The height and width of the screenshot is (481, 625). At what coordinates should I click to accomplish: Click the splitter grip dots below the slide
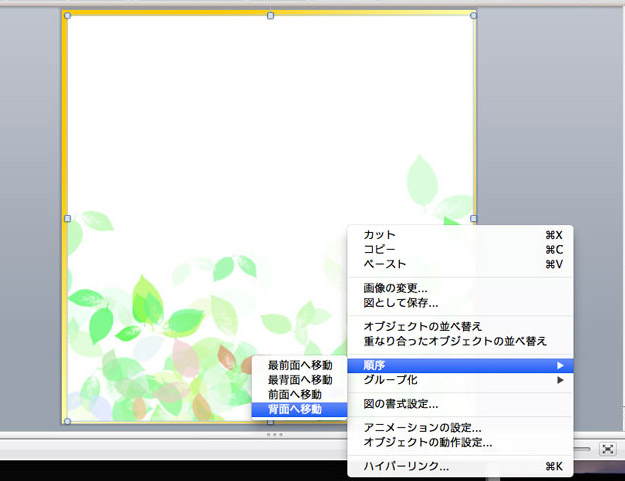click(274, 435)
